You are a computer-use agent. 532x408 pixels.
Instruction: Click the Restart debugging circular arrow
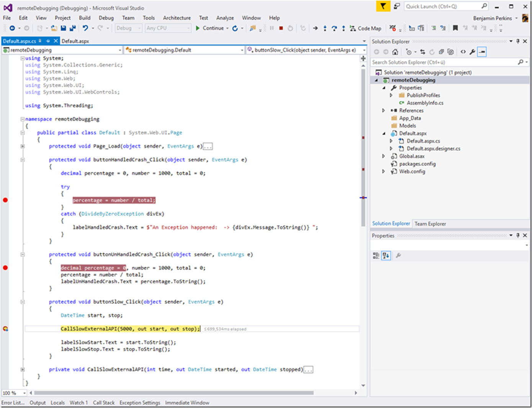tap(290, 28)
